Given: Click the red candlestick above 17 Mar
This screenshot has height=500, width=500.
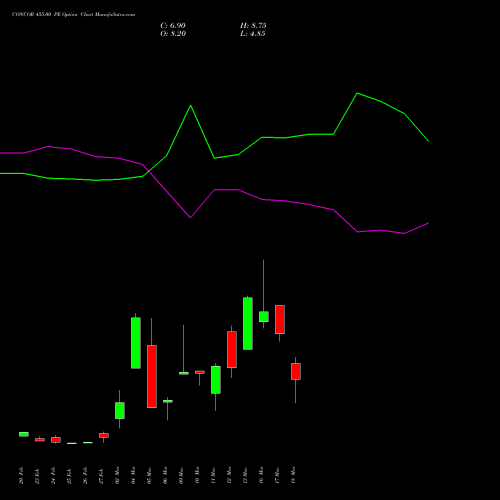Looking at the screenshot, I should pyautogui.click(x=280, y=319).
